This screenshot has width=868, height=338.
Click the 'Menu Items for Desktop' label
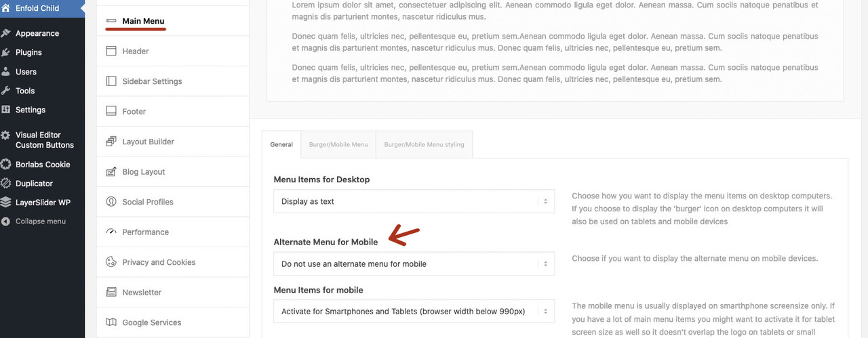click(x=321, y=179)
